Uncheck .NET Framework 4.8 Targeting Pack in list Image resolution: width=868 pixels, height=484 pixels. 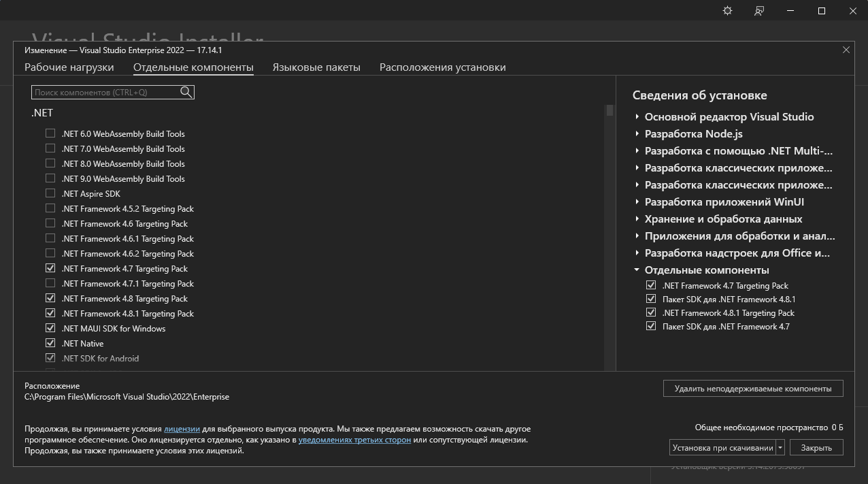(50, 298)
